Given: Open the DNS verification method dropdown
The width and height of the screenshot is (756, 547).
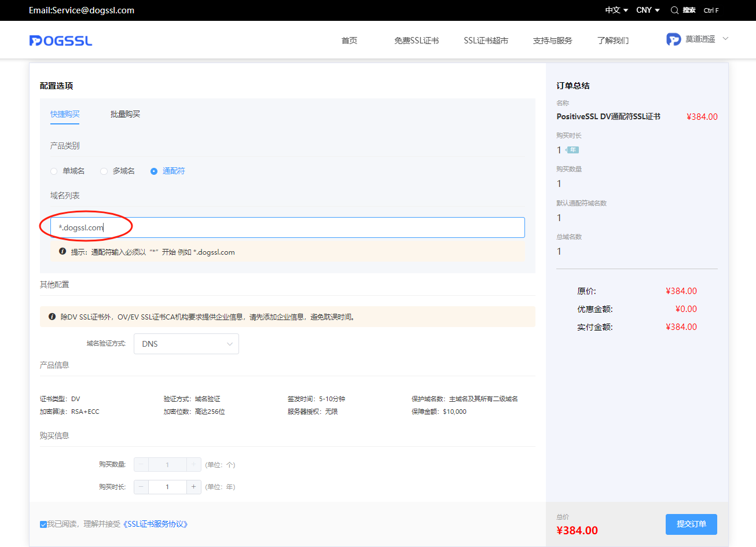Looking at the screenshot, I should click(x=186, y=344).
